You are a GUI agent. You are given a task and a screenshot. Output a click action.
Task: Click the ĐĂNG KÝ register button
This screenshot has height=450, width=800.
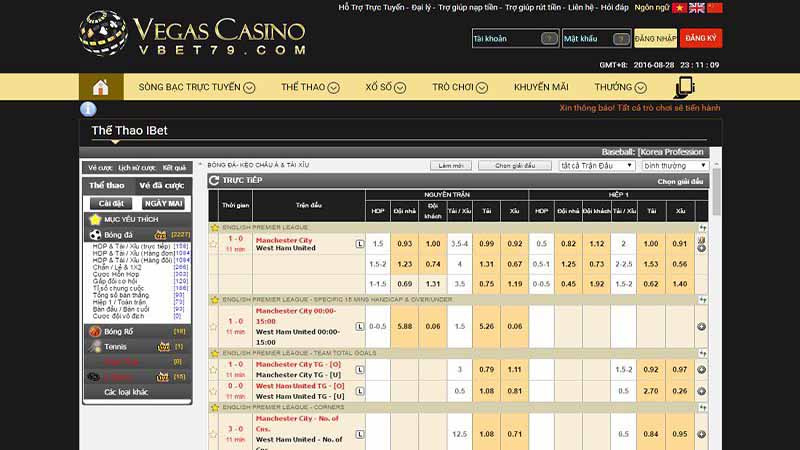(700, 38)
